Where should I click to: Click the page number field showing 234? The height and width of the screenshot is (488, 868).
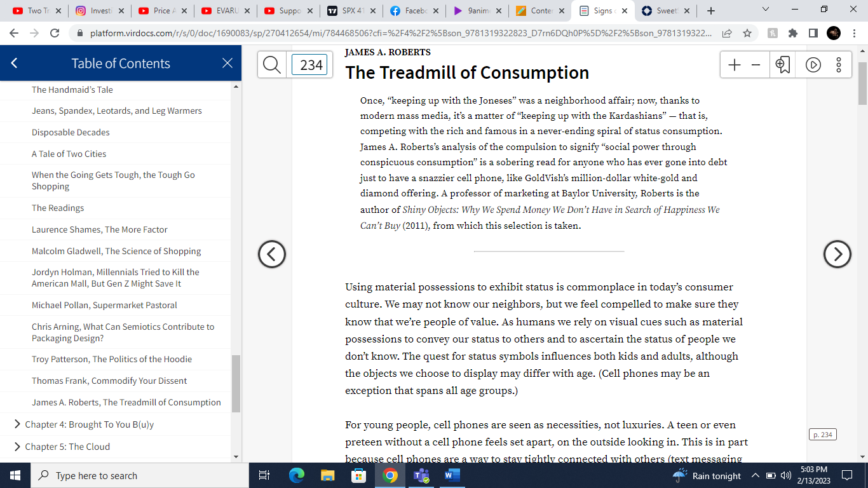(x=309, y=65)
